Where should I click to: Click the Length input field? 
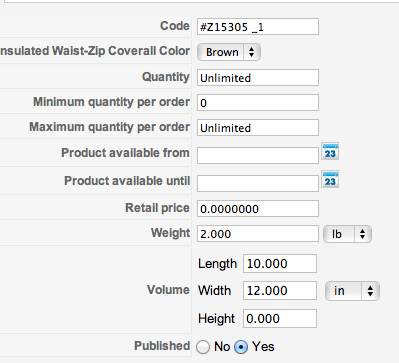point(280,264)
